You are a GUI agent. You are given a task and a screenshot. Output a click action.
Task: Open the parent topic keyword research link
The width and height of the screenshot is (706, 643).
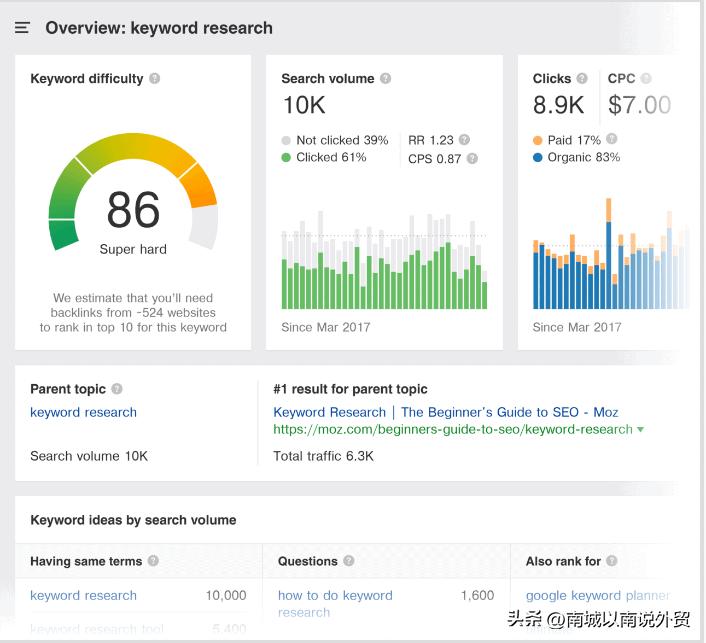[x=83, y=412]
